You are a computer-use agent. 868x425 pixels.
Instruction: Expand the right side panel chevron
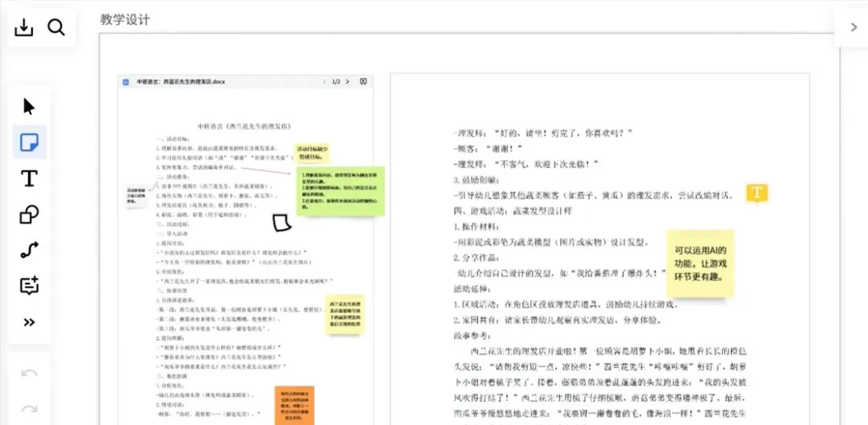coord(854,27)
